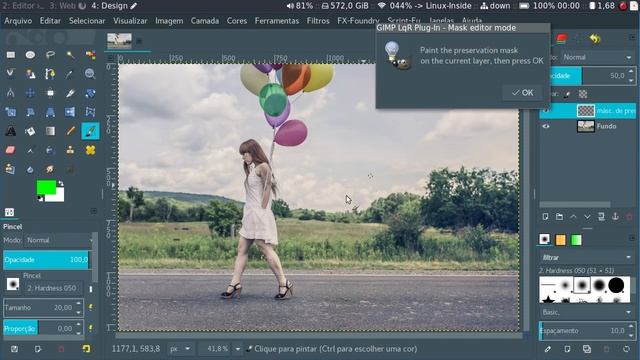Screen dimensions: 640x360
Task: Select the Scissors Select tool
Action: 11,74
